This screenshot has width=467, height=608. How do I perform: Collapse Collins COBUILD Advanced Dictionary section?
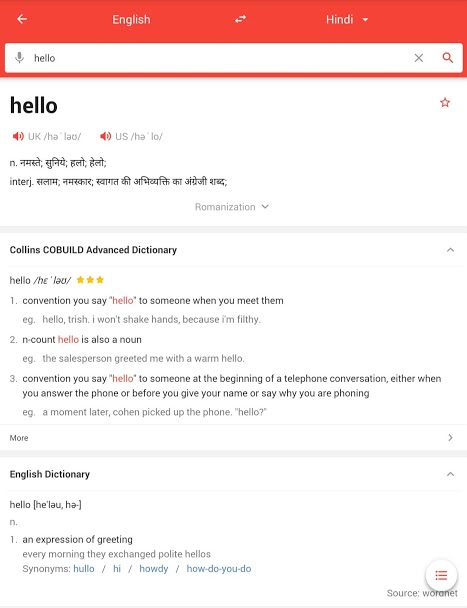click(x=450, y=250)
